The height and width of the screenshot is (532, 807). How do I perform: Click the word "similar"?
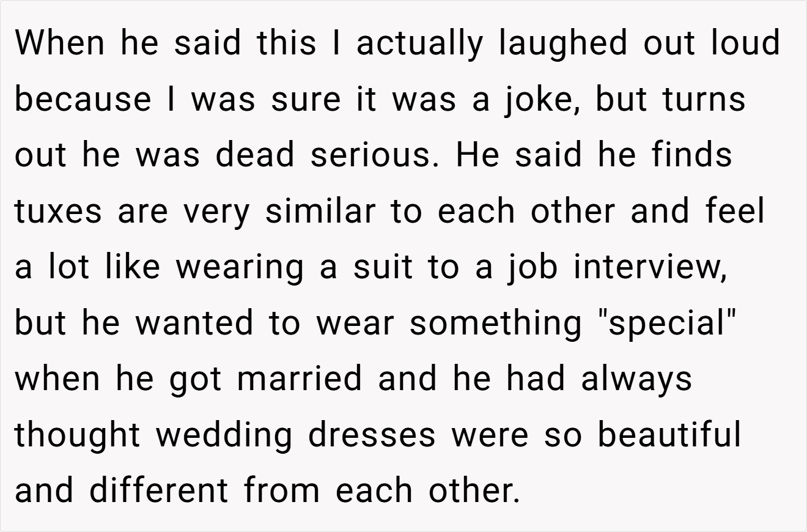[x=320, y=211]
